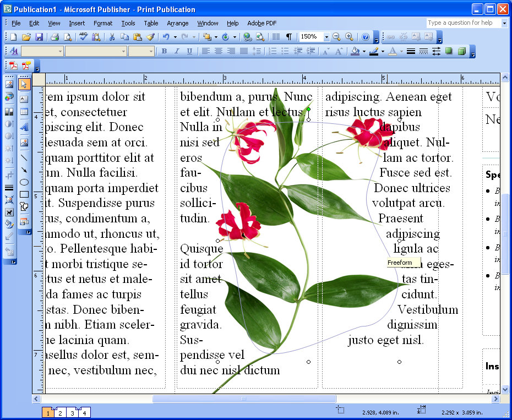Click the Insert Hyperlink globe icon
512x420 pixels.
click(248, 37)
